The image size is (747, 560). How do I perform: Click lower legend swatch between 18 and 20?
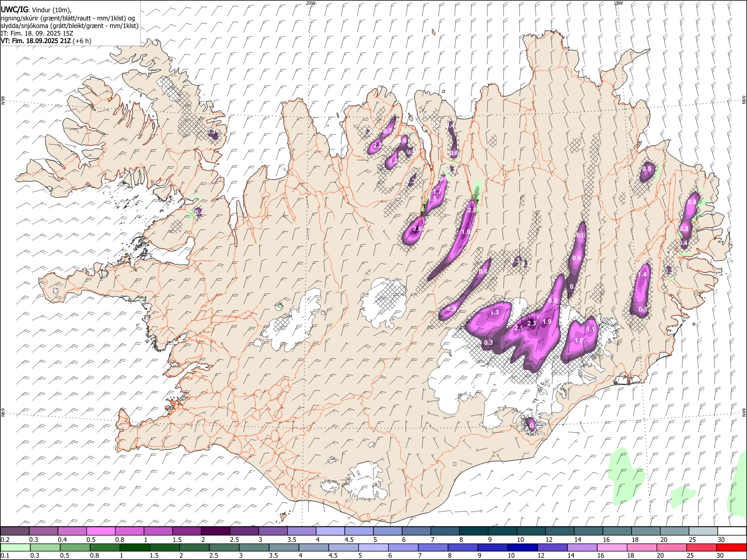[x=641, y=547]
